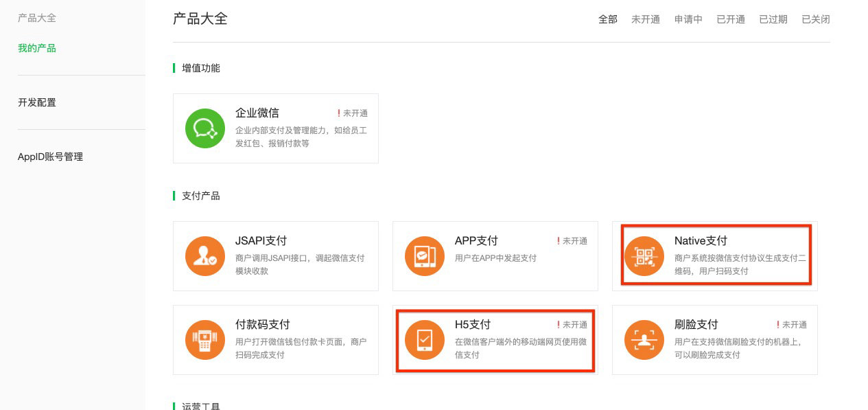Open the 已关闭 filter tab
The image size is (868, 410).
[x=815, y=19]
